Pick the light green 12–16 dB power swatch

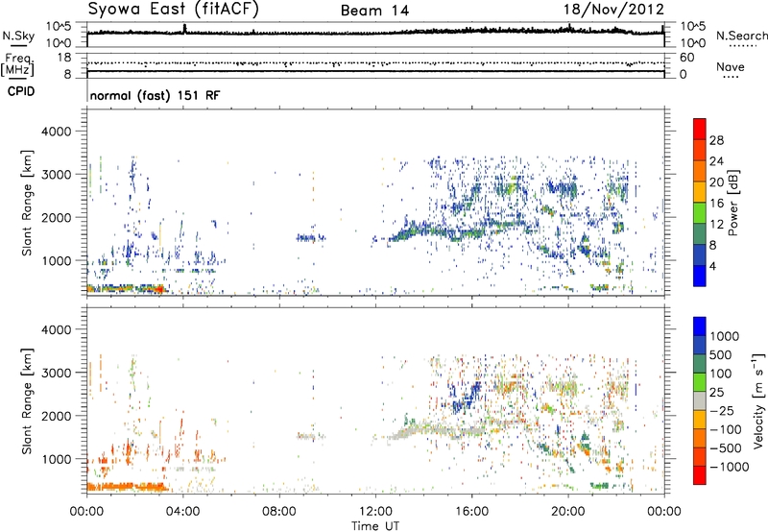click(700, 213)
